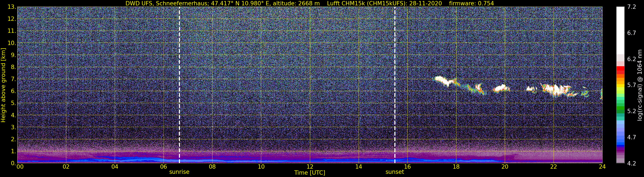Click the '13.' height tick label
The image size is (644, 177).
12,7
